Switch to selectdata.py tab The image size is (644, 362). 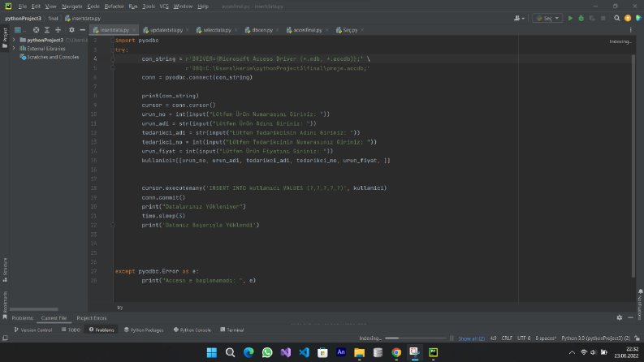217,30
